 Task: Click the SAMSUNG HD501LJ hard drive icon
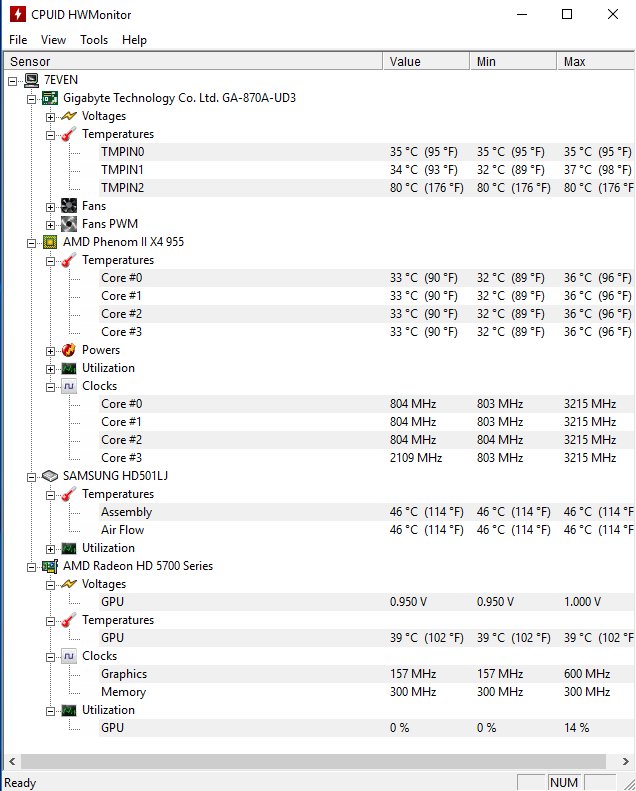tap(50, 476)
